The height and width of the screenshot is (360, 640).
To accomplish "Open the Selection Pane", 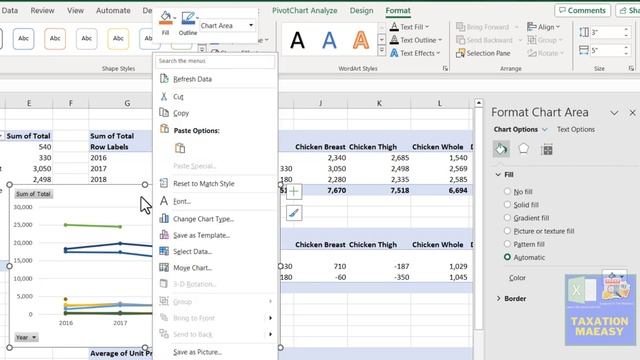I will 483,53.
